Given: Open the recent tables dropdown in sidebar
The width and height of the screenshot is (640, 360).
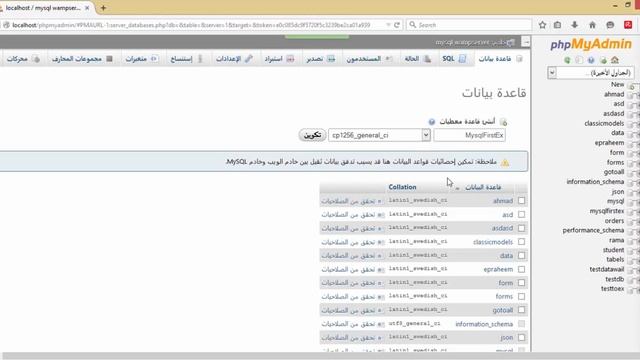Looking at the screenshot, I should click(x=591, y=73).
